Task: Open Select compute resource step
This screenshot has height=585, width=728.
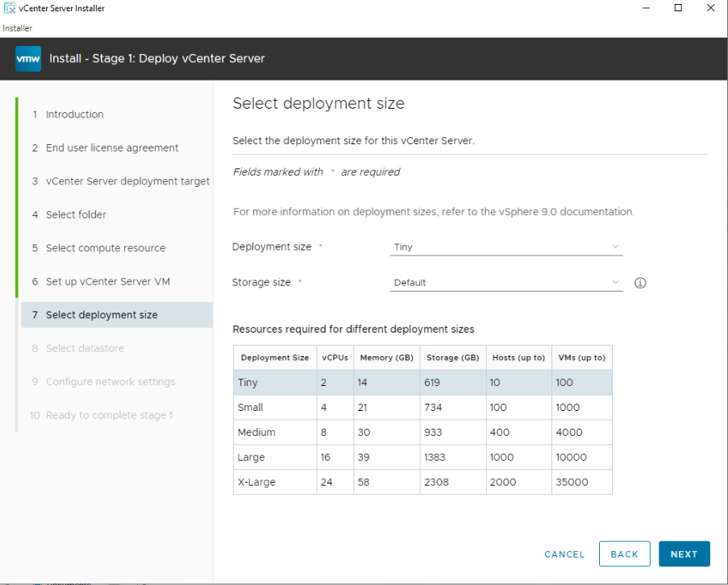Action: [x=106, y=248]
